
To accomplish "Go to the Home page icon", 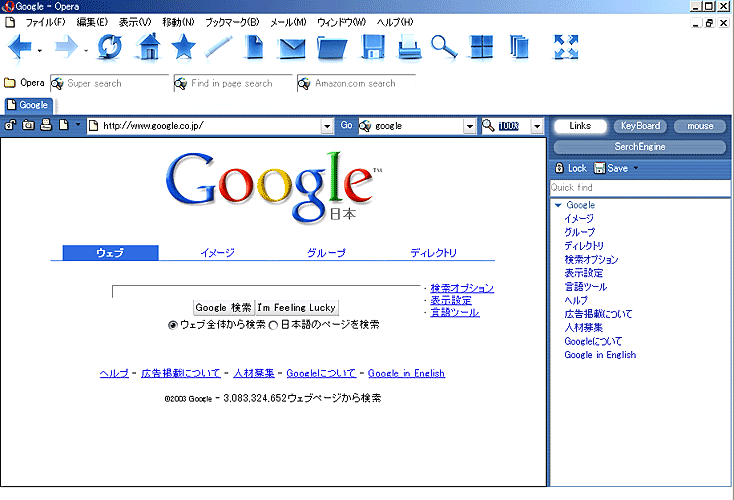I will [x=148, y=47].
